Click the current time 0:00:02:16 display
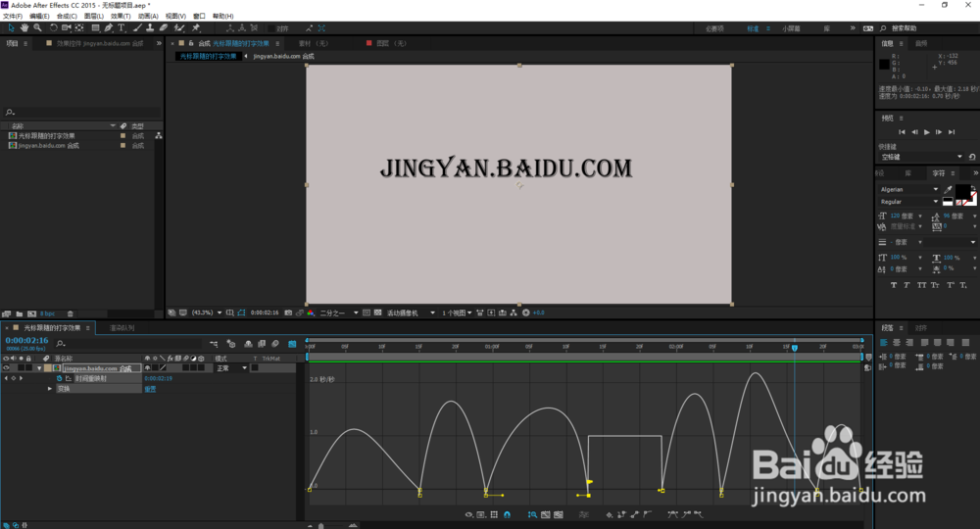 pyautogui.click(x=26, y=340)
